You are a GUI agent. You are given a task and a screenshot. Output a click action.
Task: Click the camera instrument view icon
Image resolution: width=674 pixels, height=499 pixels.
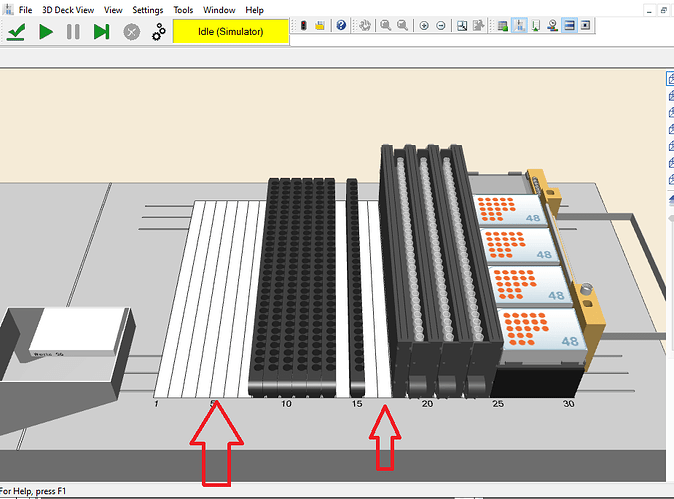pos(553,26)
